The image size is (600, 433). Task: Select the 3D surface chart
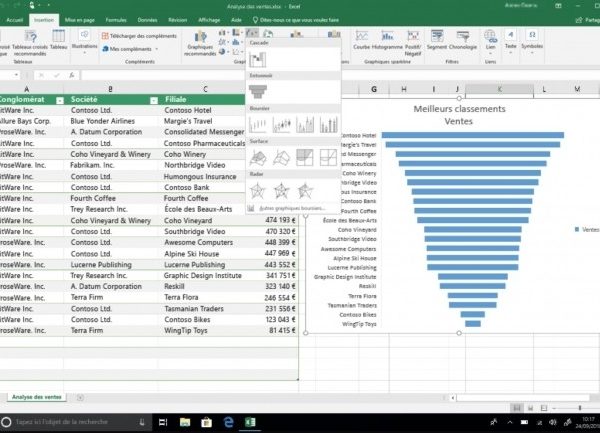coord(258,158)
